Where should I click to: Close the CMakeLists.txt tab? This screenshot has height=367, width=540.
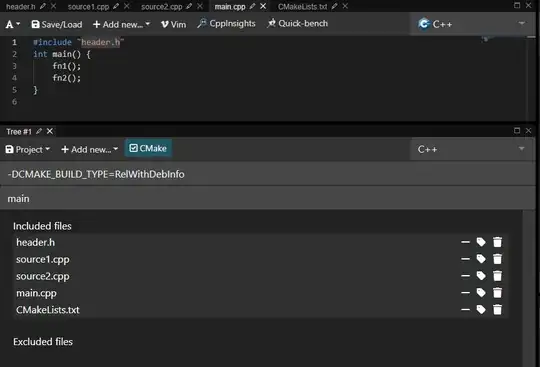pyautogui.click(x=345, y=6)
